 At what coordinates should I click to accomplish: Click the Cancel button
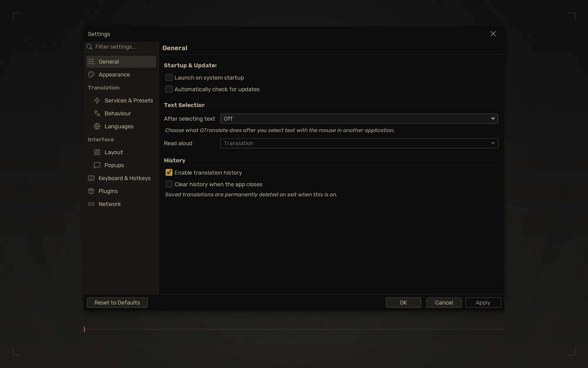[x=444, y=303]
